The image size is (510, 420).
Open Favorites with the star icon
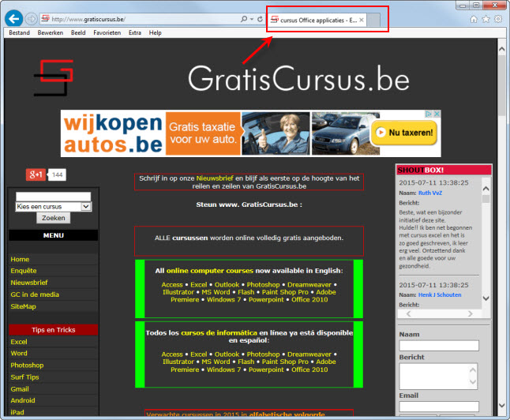tap(486, 19)
